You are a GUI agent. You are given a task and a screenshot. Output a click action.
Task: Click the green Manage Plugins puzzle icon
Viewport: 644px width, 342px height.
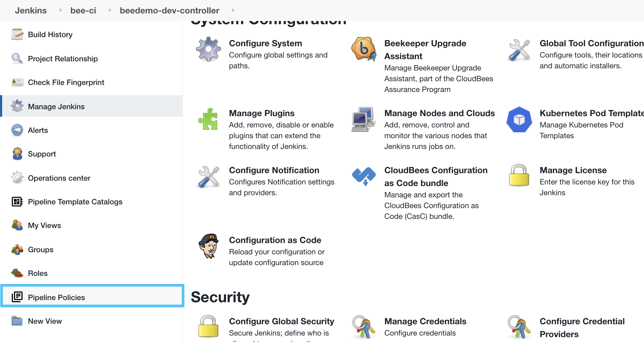click(208, 119)
